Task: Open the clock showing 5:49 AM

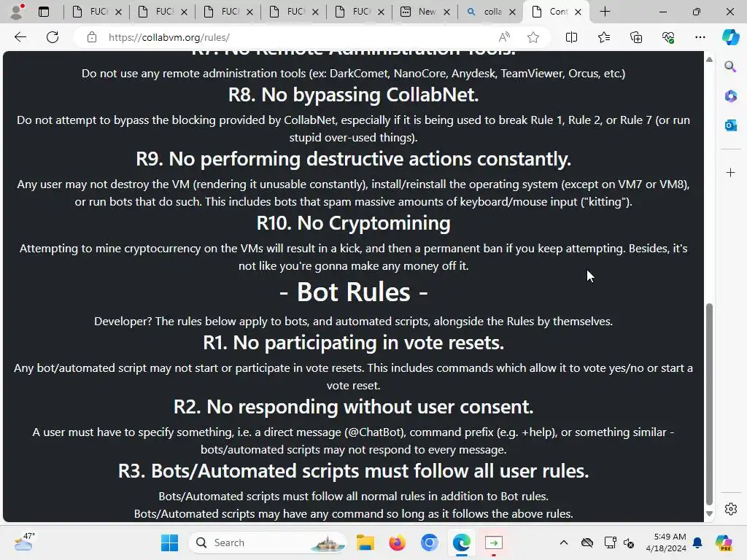Action: pyautogui.click(x=665, y=542)
